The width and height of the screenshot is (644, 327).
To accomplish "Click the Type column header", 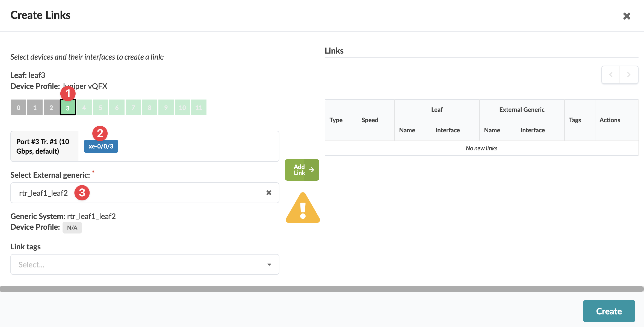I will coord(336,120).
